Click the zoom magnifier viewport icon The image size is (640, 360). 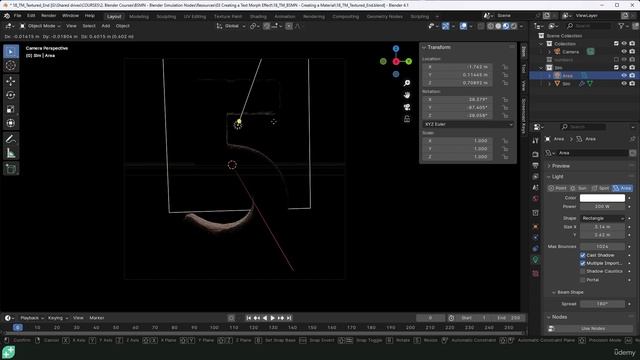(407, 83)
